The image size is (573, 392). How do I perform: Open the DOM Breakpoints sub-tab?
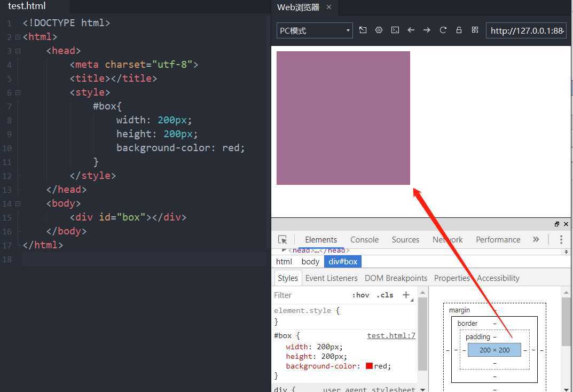coord(396,278)
